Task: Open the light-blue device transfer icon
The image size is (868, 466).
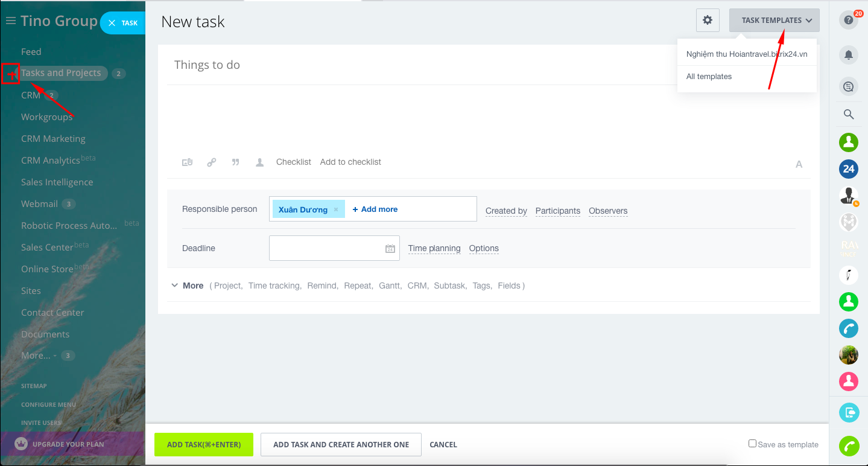Action: click(849, 413)
